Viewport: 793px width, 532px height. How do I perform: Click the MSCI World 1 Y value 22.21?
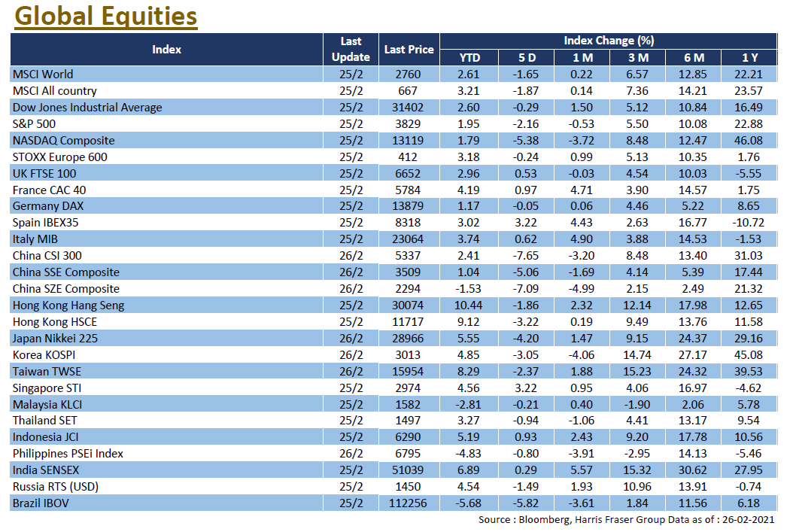(x=748, y=74)
